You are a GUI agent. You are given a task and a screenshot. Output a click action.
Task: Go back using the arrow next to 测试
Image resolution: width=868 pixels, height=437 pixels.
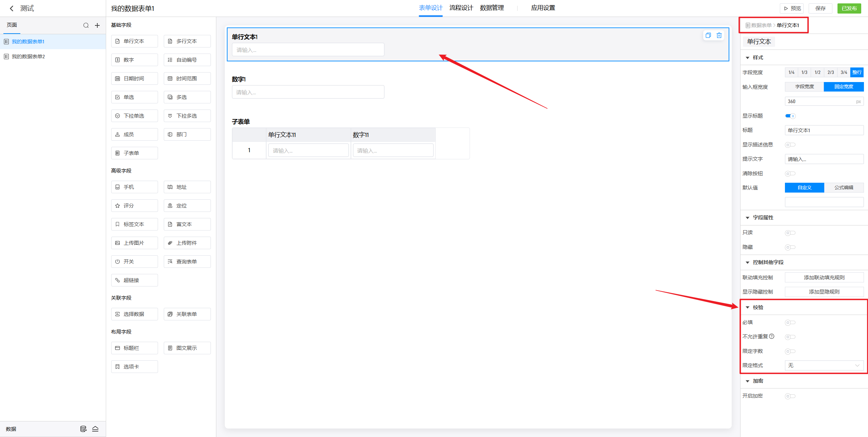[12, 8]
